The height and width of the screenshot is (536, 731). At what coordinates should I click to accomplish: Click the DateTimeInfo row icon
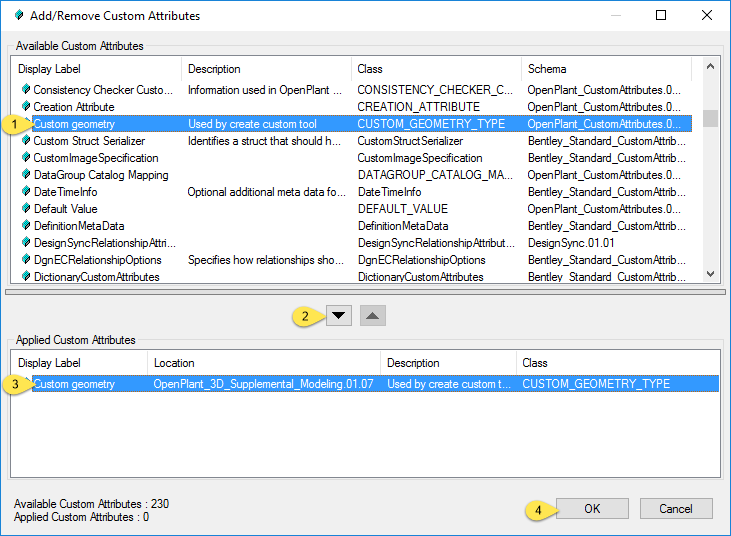click(x=25, y=192)
